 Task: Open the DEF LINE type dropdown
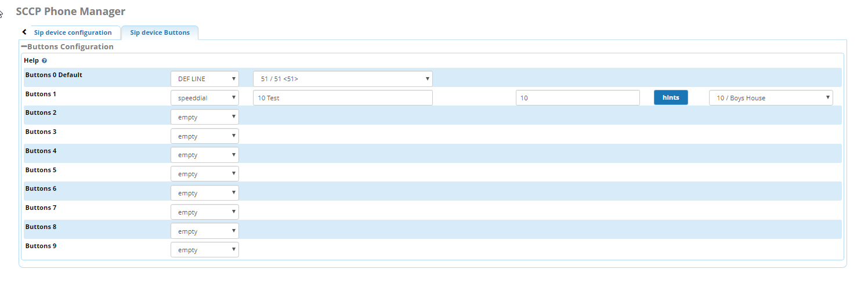tap(205, 79)
